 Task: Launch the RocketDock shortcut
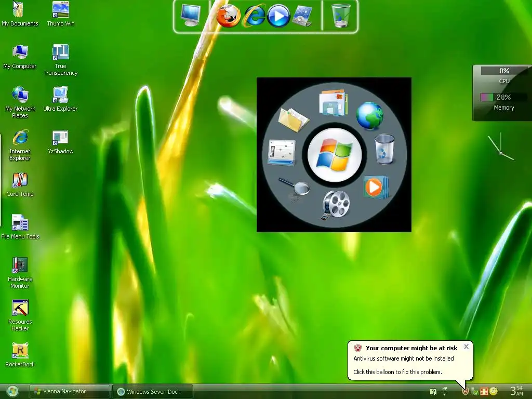(x=20, y=355)
